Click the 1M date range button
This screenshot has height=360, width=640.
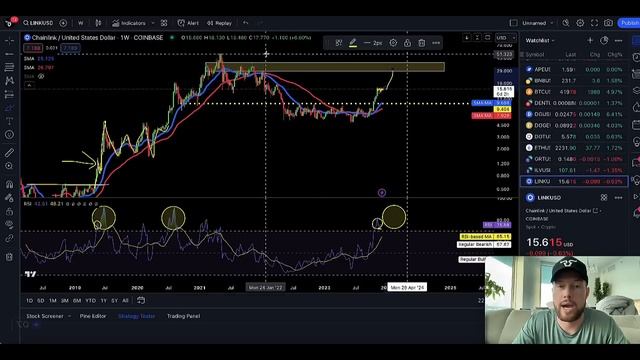tap(53, 300)
